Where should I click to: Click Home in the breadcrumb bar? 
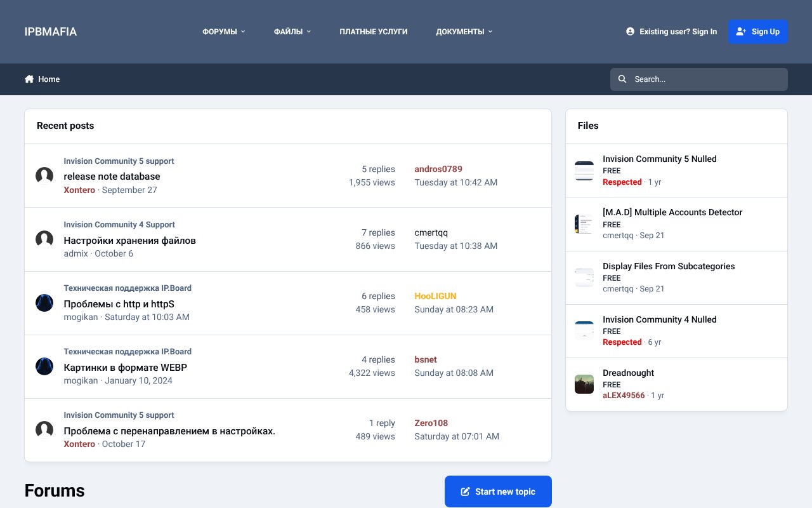pos(49,79)
